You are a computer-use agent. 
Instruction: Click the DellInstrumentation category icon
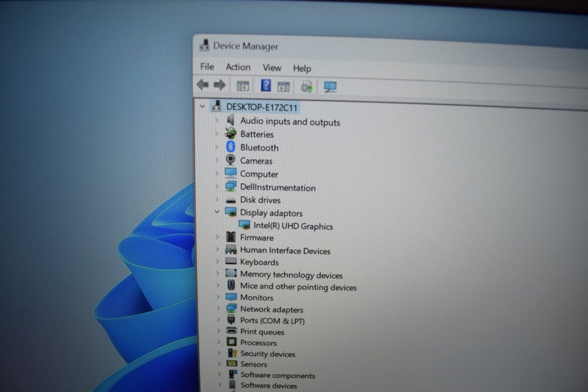pyautogui.click(x=230, y=186)
